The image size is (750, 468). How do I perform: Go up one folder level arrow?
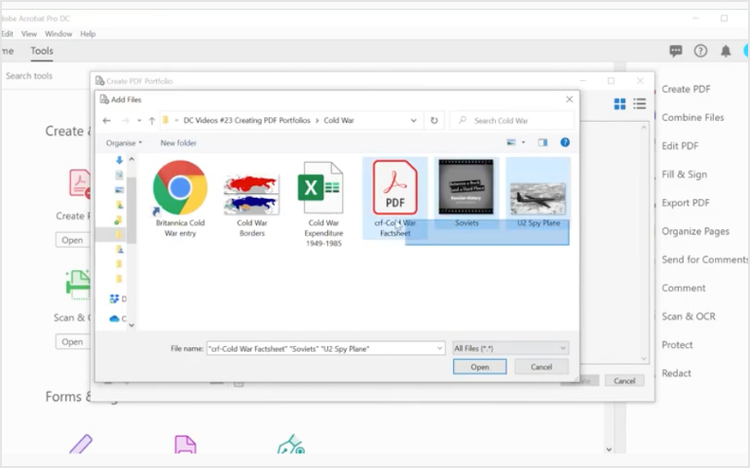[152, 121]
